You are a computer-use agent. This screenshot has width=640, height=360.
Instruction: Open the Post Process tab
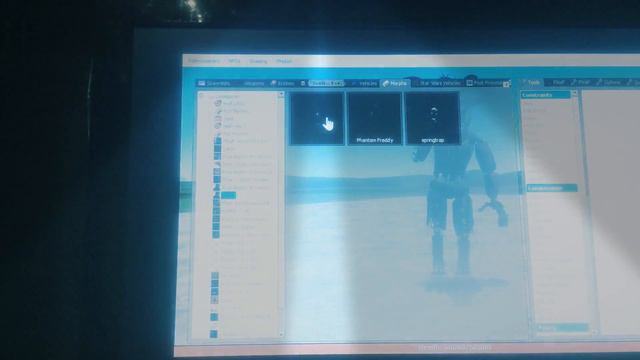tap(485, 83)
